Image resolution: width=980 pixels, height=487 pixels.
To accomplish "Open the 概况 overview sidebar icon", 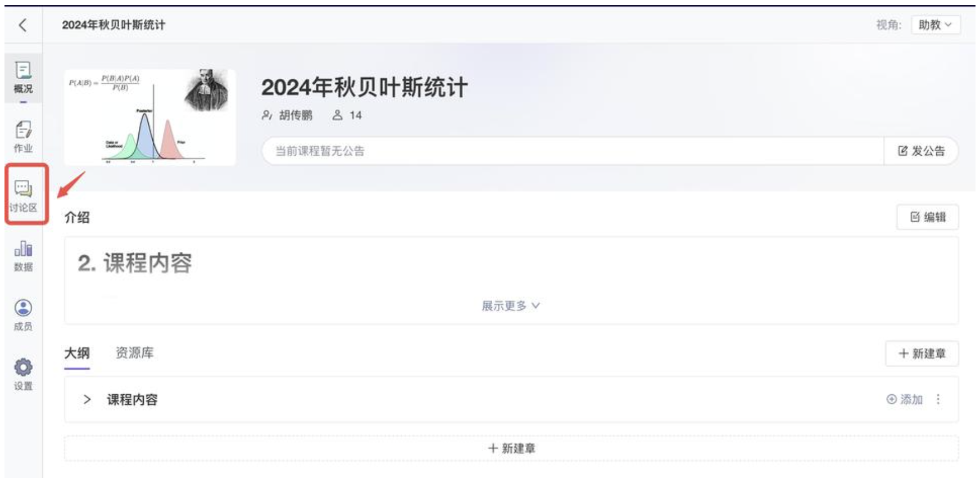I will (x=23, y=78).
